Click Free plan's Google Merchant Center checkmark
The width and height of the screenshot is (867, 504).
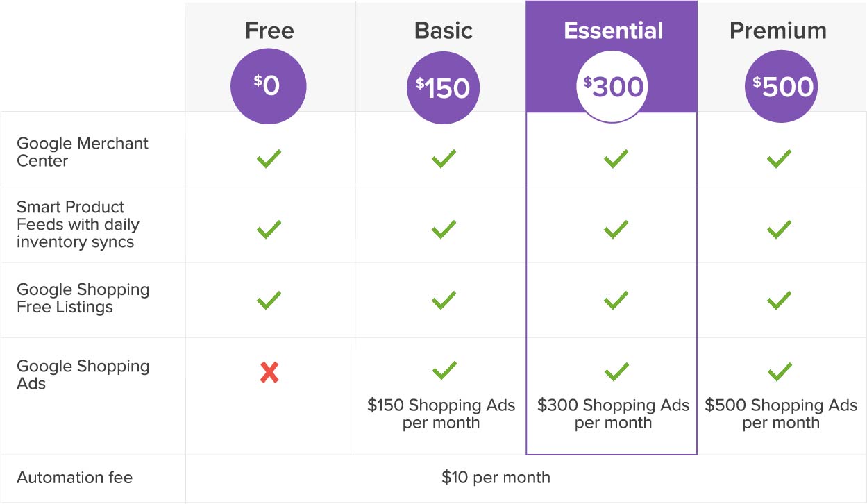click(269, 159)
